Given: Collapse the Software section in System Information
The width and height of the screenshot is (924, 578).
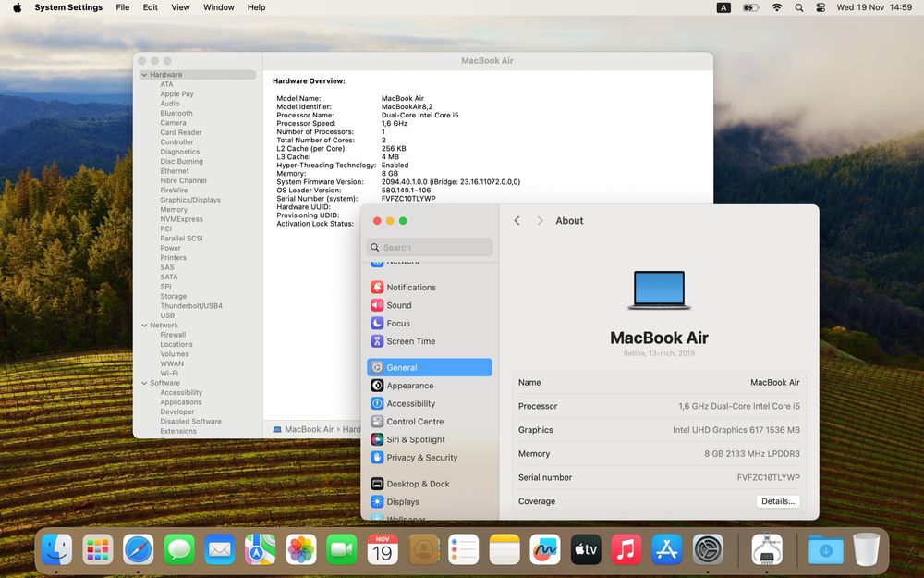Looking at the screenshot, I should 144,383.
